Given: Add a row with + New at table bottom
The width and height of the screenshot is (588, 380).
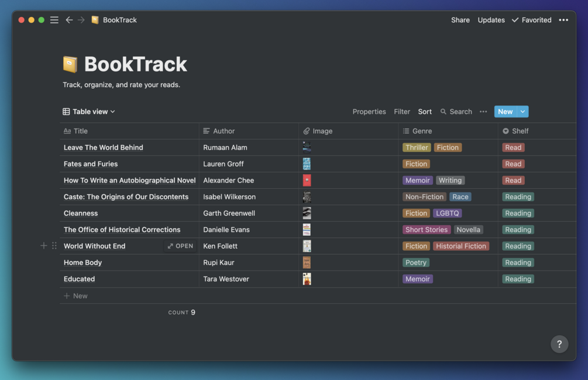Looking at the screenshot, I should tap(75, 296).
